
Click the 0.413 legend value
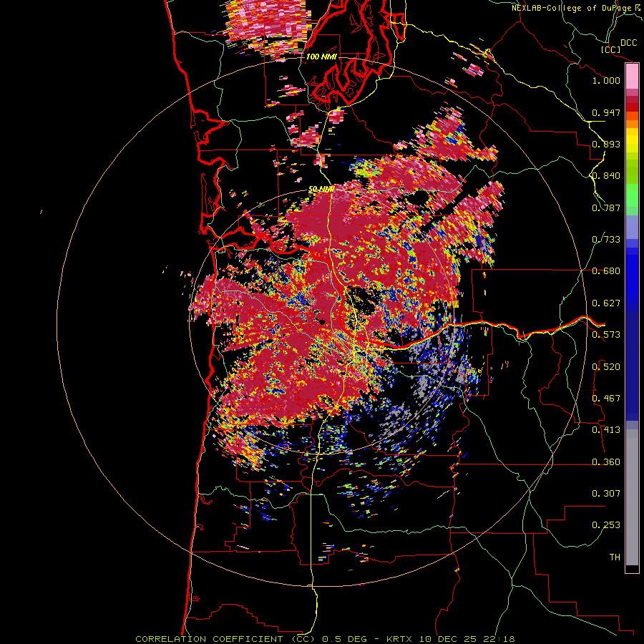click(606, 430)
